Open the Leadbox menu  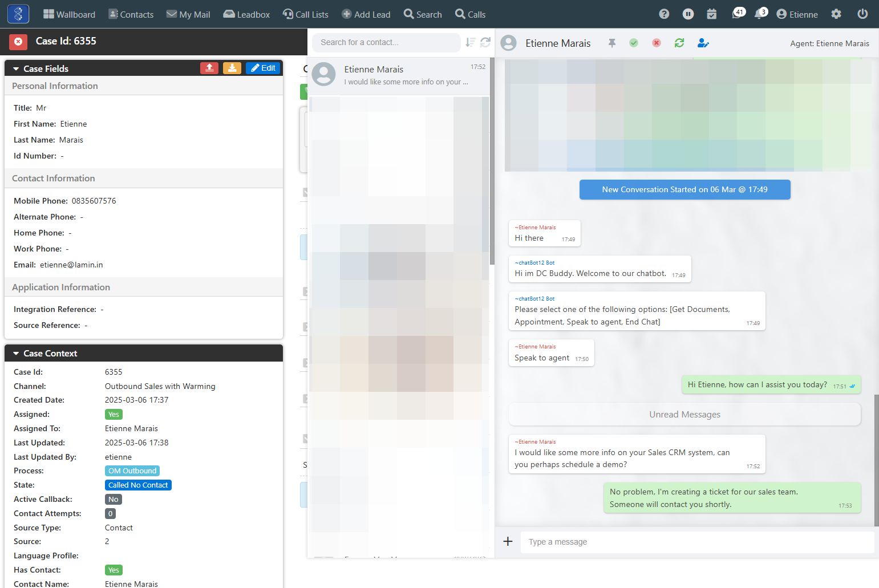pos(246,14)
